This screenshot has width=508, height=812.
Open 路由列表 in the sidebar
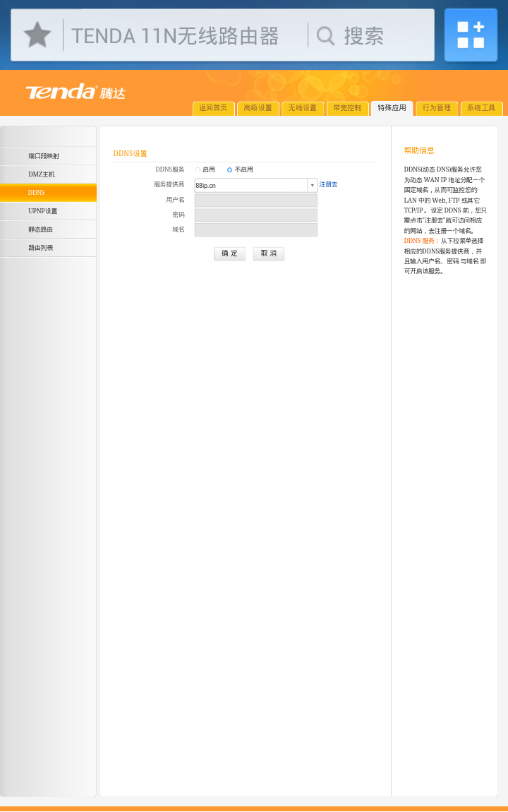pos(48,248)
